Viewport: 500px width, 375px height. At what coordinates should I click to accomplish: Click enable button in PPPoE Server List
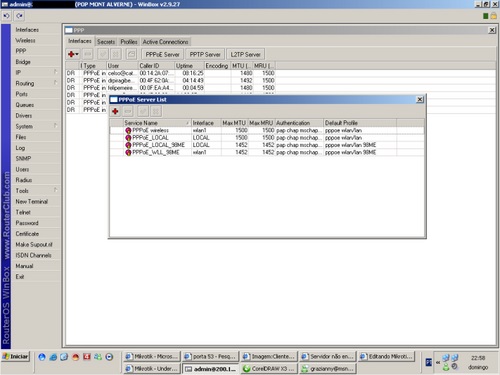[x=143, y=111]
